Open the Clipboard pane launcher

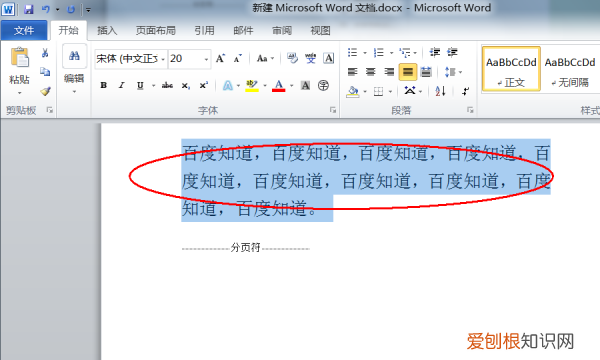pos(49,110)
